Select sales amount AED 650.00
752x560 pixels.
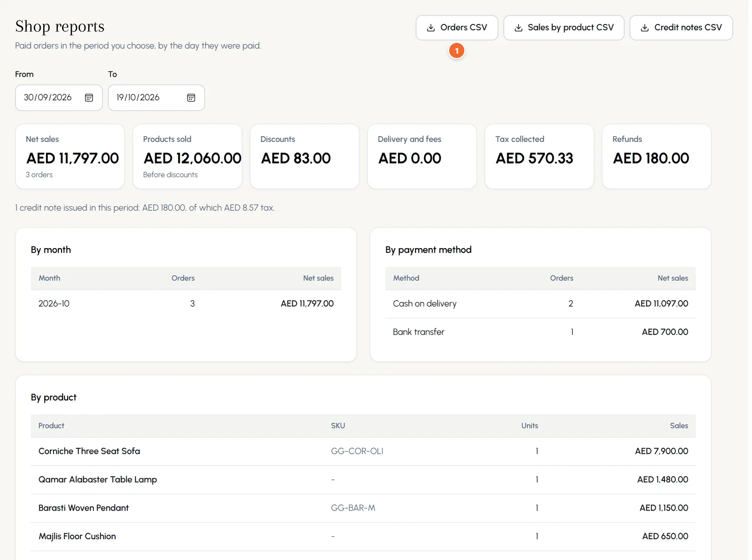(x=665, y=537)
